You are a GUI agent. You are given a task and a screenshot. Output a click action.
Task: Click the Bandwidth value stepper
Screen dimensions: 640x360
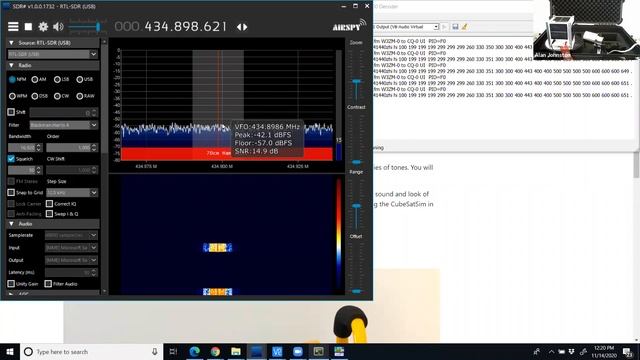39,148
